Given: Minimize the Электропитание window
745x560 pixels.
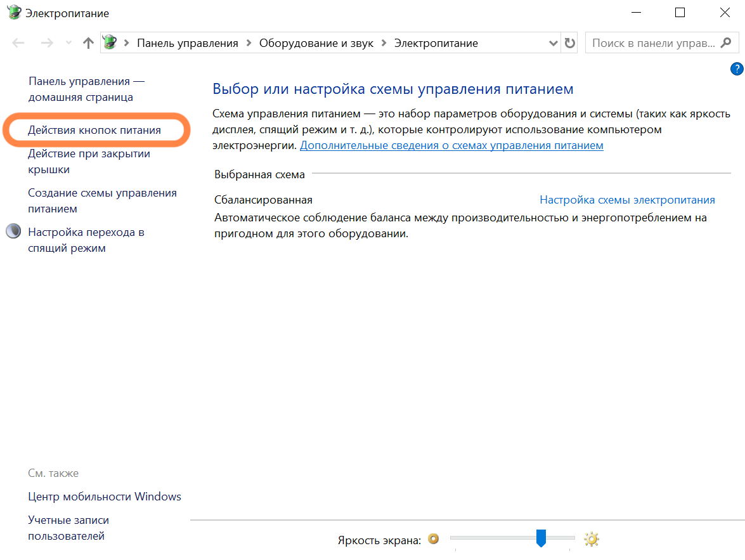Looking at the screenshot, I should click(x=636, y=13).
